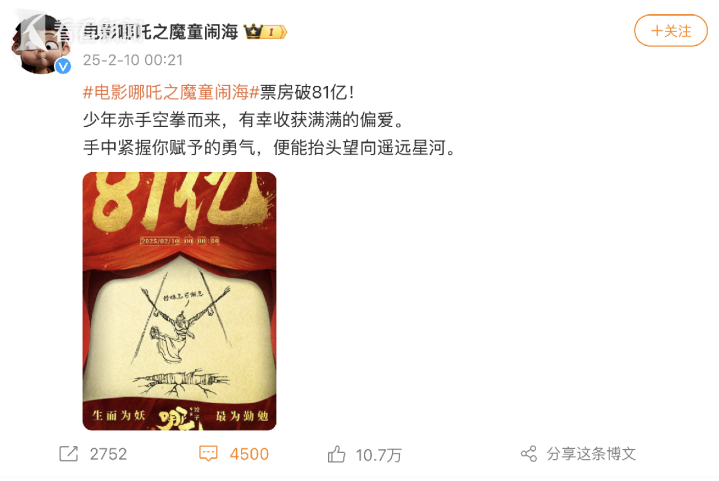719x481 pixels.
Task: Click the orange comment count 4500
Action: click(x=249, y=454)
